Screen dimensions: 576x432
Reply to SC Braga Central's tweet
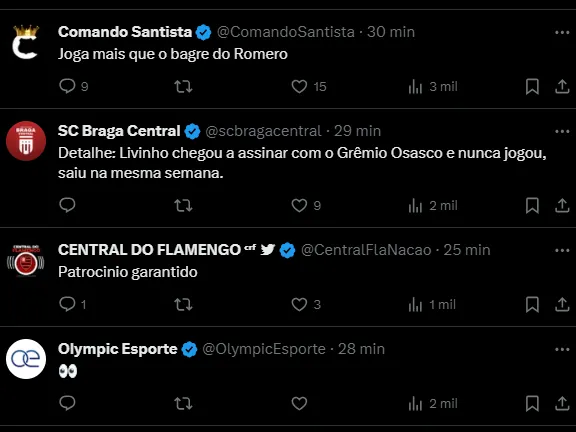coord(67,205)
